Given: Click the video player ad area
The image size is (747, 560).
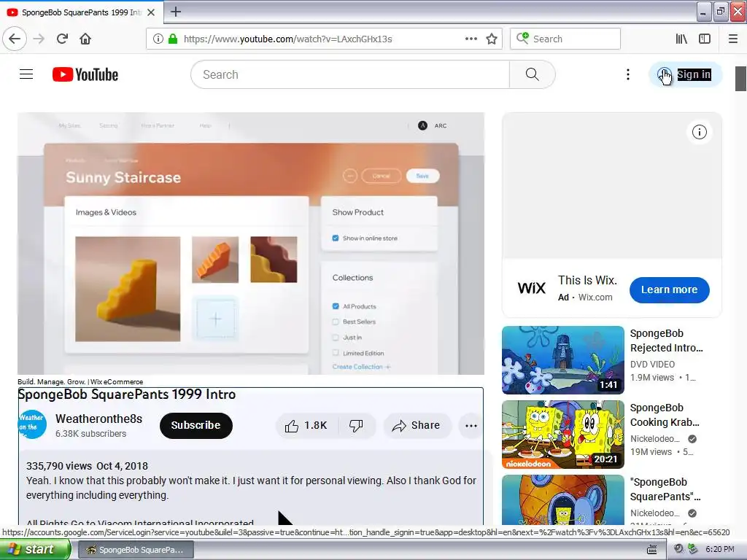Looking at the screenshot, I should pyautogui.click(x=251, y=244).
